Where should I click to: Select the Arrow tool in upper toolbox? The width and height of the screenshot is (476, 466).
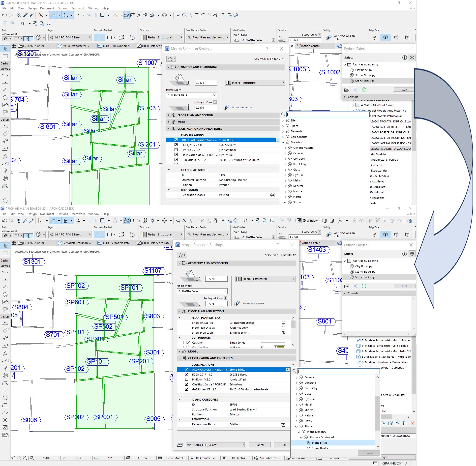5,49
